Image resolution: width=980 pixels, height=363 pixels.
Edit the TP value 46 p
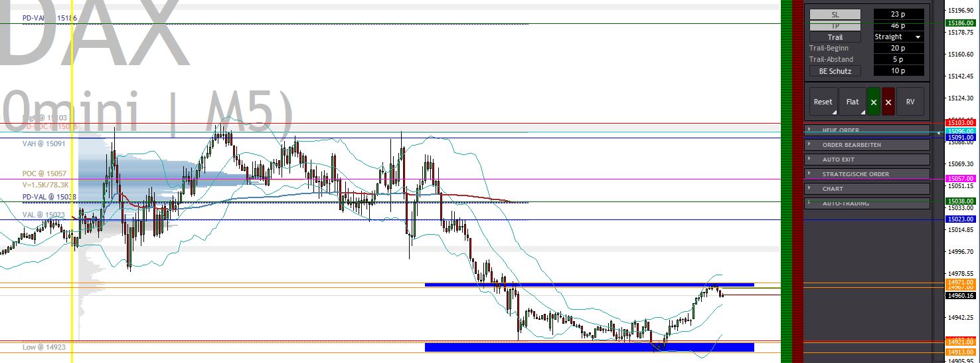pyautogui.click(x=898, y=25)
